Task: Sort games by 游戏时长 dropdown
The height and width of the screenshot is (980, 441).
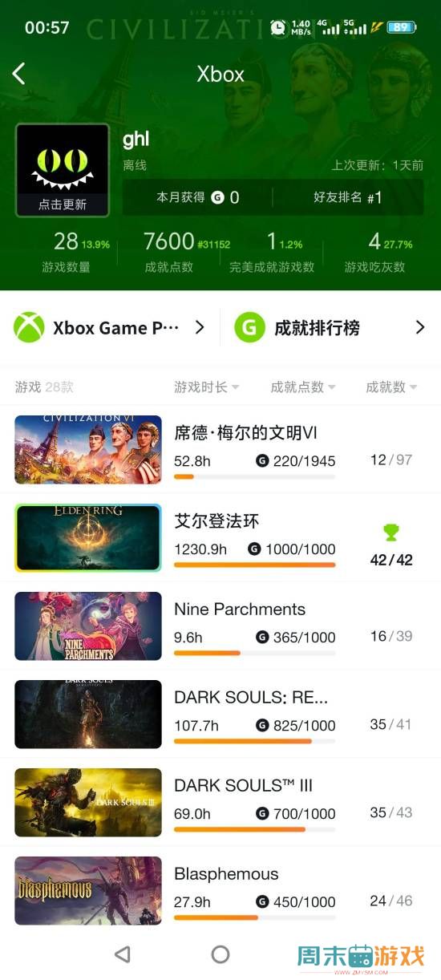Action: click(x=207, y=387)
